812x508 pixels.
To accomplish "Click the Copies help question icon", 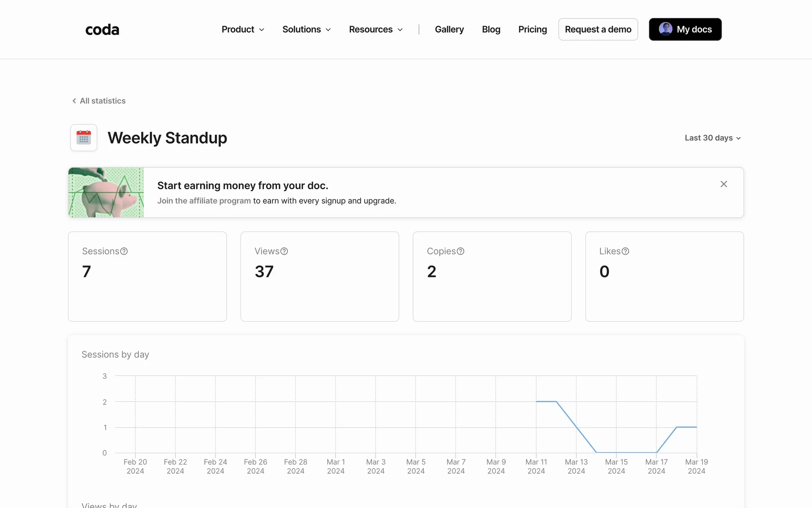I will point(461,251).
